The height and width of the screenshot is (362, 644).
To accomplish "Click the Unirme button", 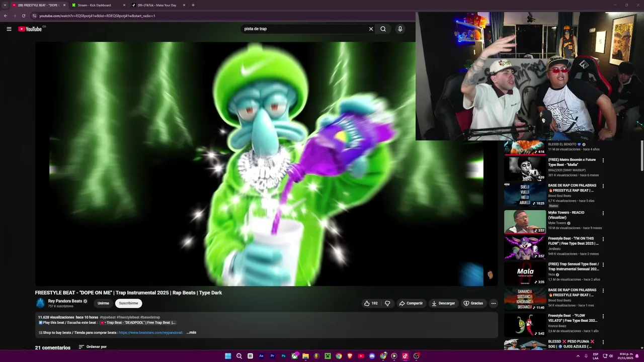I will coord(103,303).
